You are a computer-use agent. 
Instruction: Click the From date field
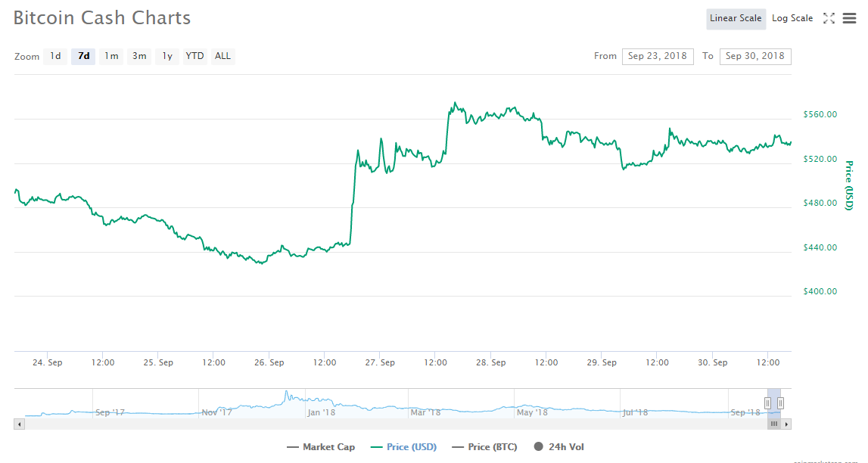pos(658,56)
